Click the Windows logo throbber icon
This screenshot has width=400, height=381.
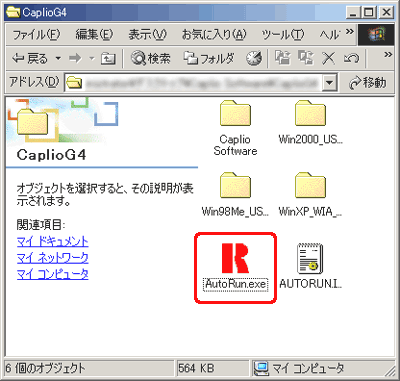click(376, 35)
